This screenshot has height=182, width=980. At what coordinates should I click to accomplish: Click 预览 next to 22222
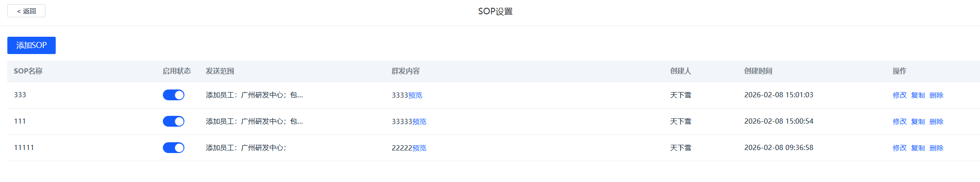[x=419, y=148]
